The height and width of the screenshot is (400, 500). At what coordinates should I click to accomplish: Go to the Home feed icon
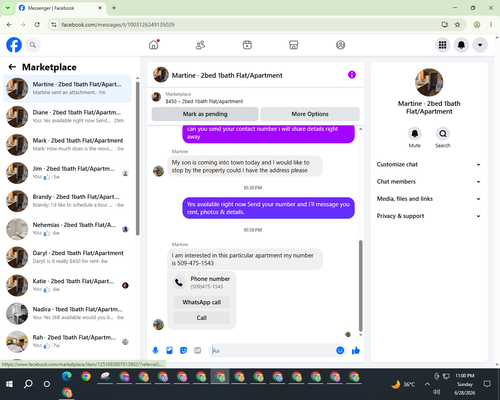pos(154,45)
